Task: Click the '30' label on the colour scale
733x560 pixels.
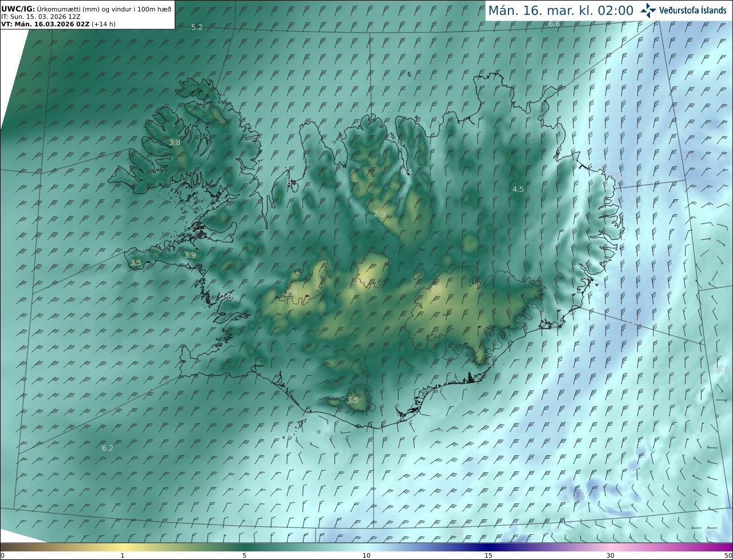Action: tap(610, 555)
